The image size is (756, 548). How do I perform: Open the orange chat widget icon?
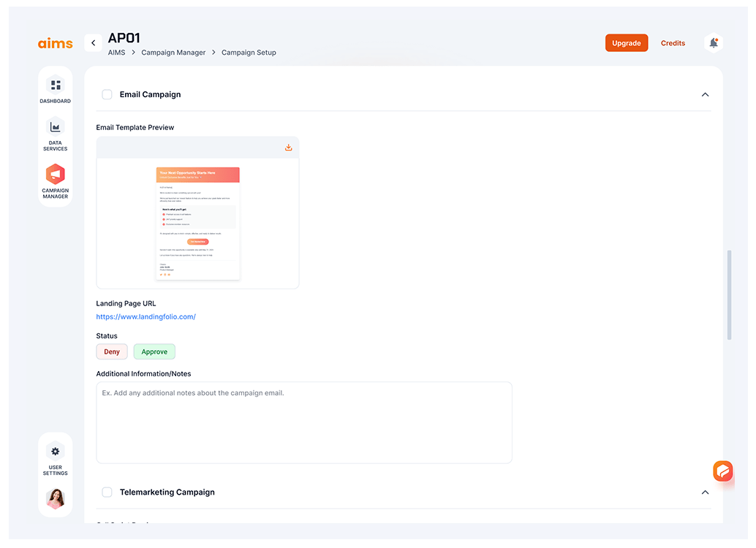click(722, 471)
